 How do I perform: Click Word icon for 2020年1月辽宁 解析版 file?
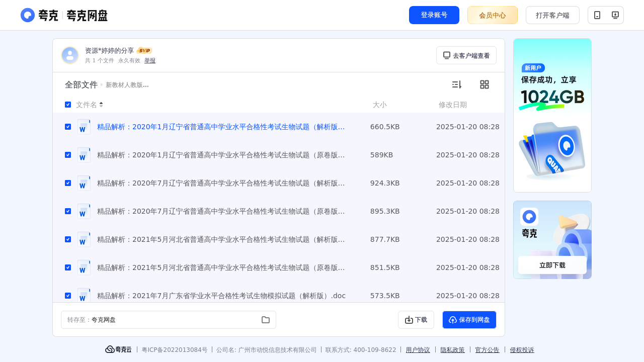(84, 127)
